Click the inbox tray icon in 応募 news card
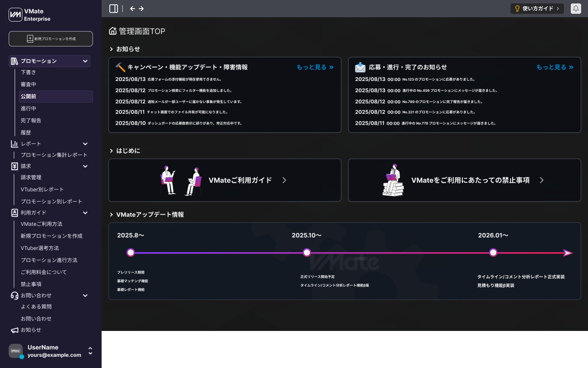This screenshot has height=368, width=588. pos(360,67)
